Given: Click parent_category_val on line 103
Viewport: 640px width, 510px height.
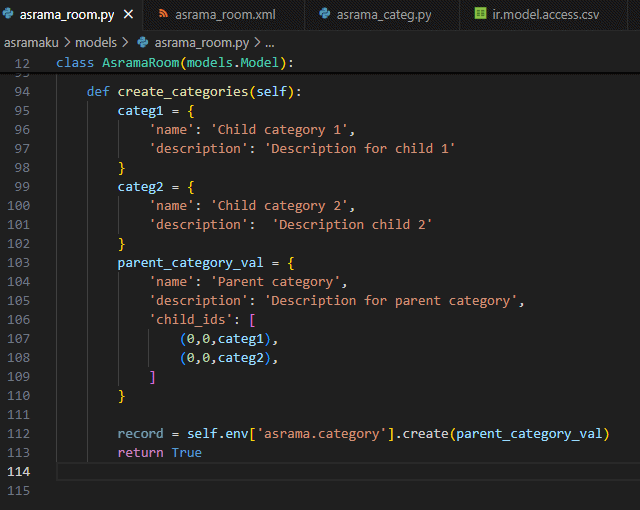Looking at the screenshot, I should (190, 263).
